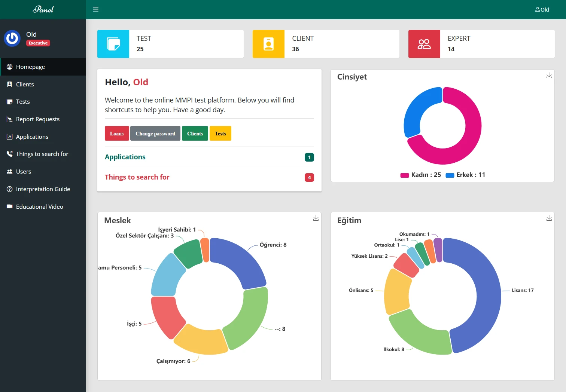Viewport: 566px width, 392px height.
Task: Click the Educational Video camera icon
Action: pyautogui.click(x=9, y=206)
